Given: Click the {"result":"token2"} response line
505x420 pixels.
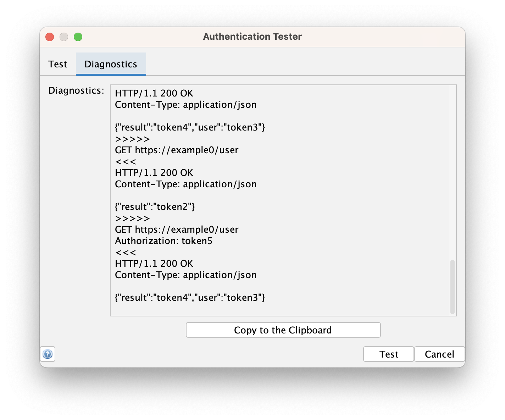Looking at the screenshot, I should [x=155, y=206].
